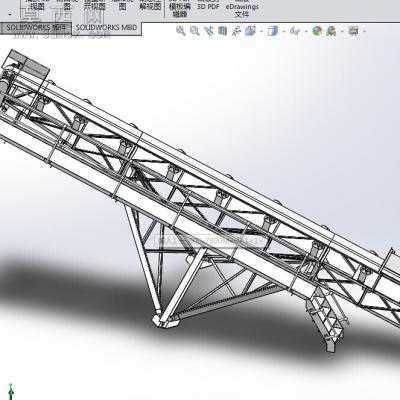Click the View Orientation cube icon
Image resolution: width=400 pixels, height=400 pixels.
[x=250, y=31]
